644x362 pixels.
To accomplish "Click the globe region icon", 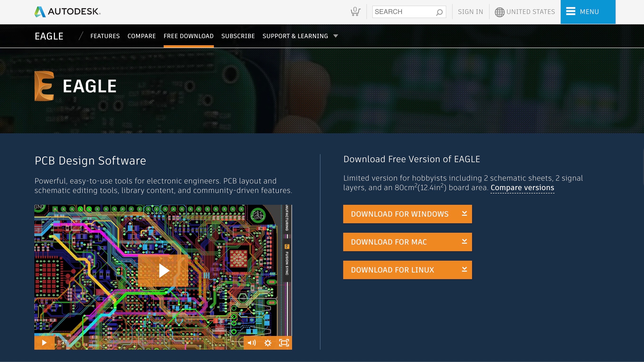I will pos(499,12).
